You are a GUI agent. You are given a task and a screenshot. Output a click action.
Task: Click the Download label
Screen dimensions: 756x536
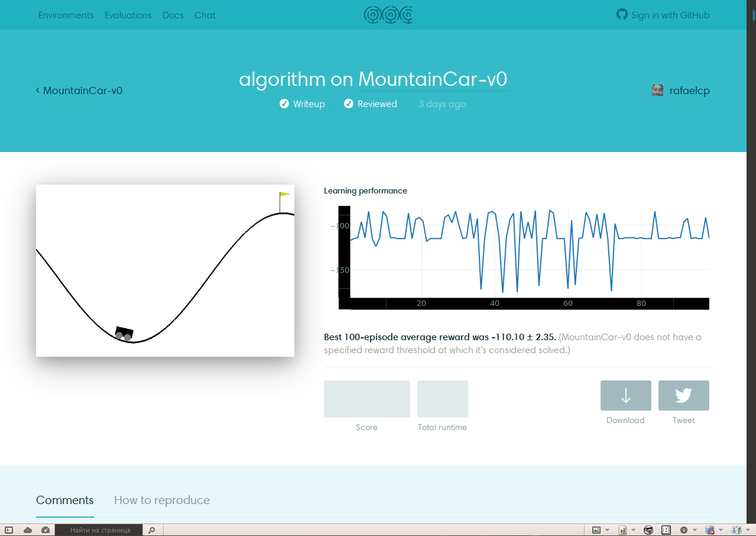point(625,420)
